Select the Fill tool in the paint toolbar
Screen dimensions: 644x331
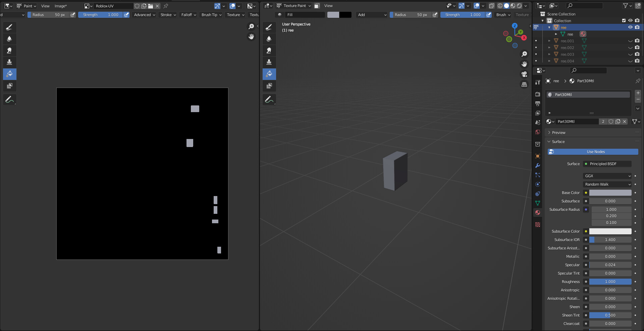pyautogui.click(x=9, y=74)
